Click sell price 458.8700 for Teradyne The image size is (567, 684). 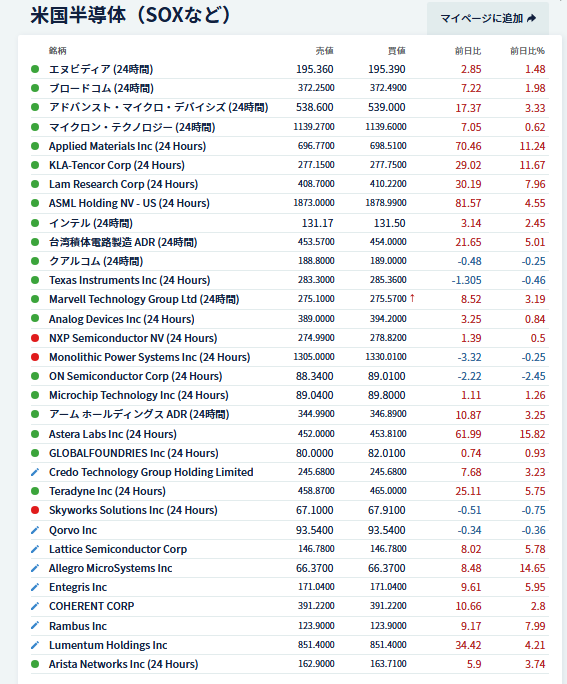316,491
